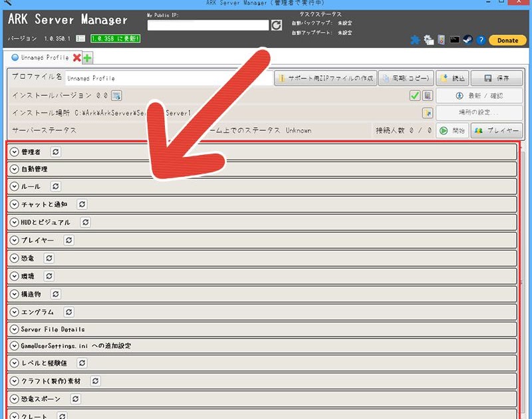This screenshot has height=419, width=532.
Task: Reset the チャットと通知 section refresh icon
Action: [82, 204]
